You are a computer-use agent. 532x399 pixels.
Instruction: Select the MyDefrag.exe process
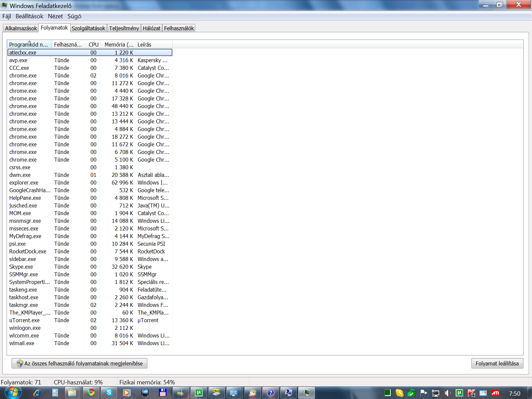click(90, 236)
